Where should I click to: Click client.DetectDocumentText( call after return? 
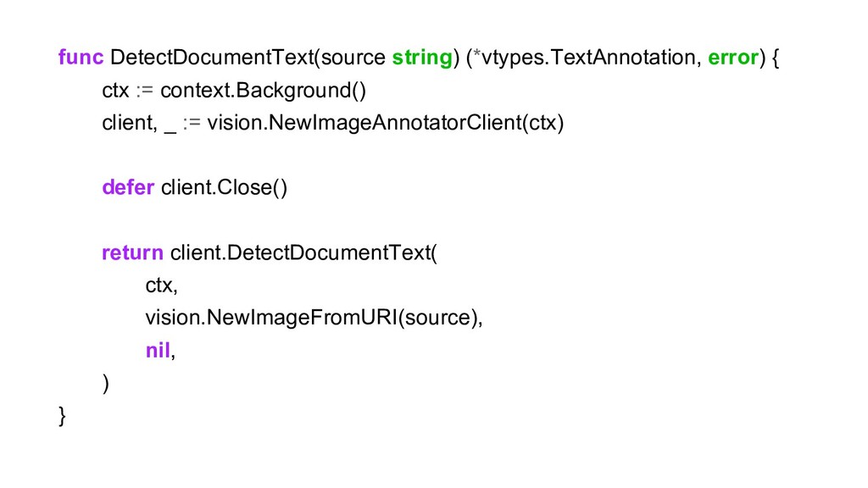[303, 252]
